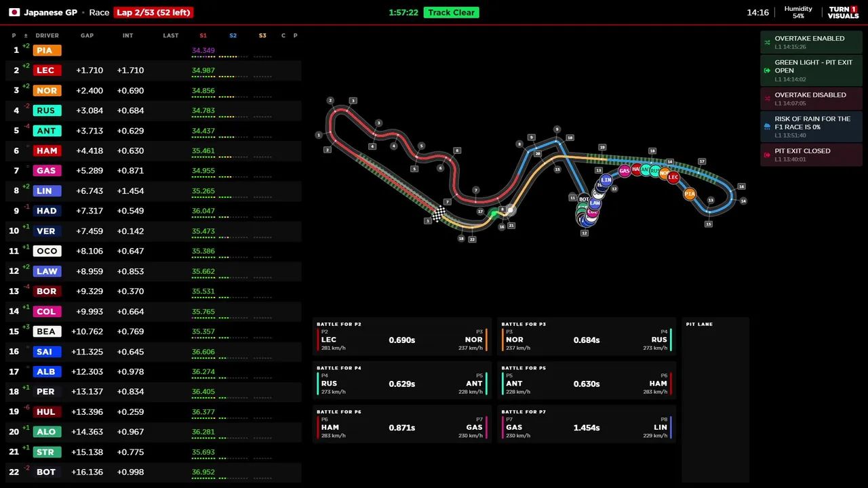868x488 pixels.
Task: Select the icon beside Pit Exit Closed message
Action: [x=767, y=155]
